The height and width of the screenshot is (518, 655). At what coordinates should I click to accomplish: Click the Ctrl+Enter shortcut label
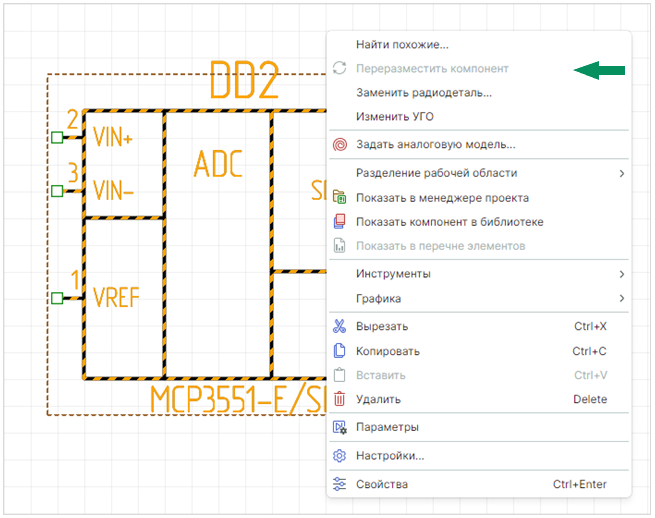[x=579, y=484]
